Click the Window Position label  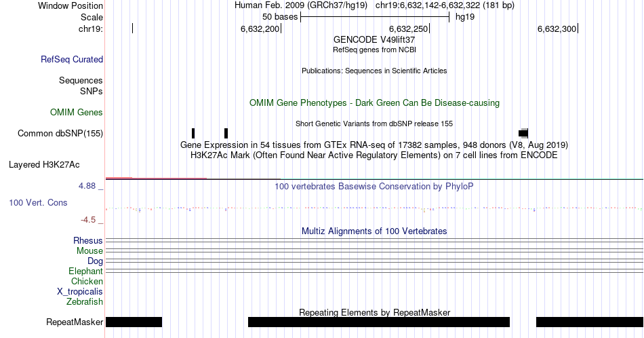(71, 5)
